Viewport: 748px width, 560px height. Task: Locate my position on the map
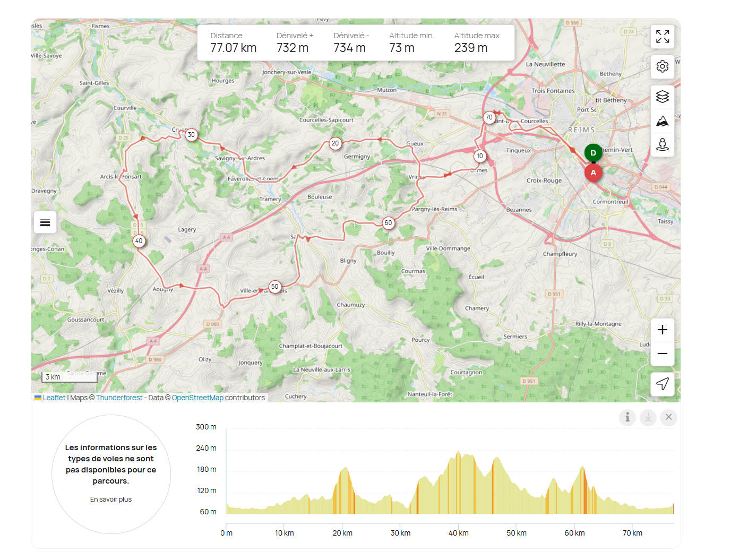(662, 384)
